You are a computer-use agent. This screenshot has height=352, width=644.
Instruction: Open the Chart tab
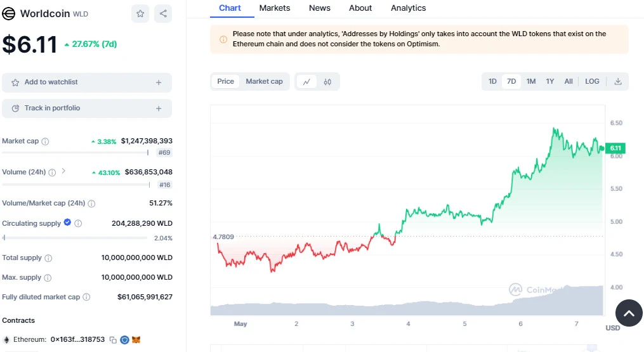pos(230,8)
